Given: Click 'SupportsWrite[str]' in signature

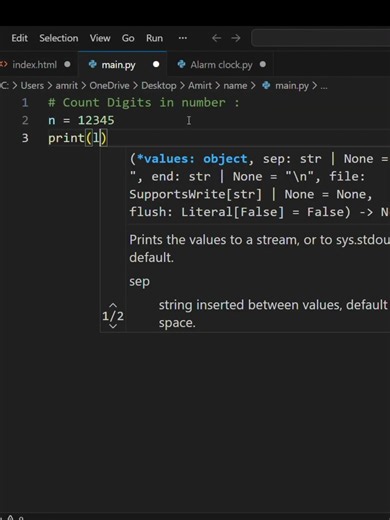Looking at the screenshot, I should 196,194.
